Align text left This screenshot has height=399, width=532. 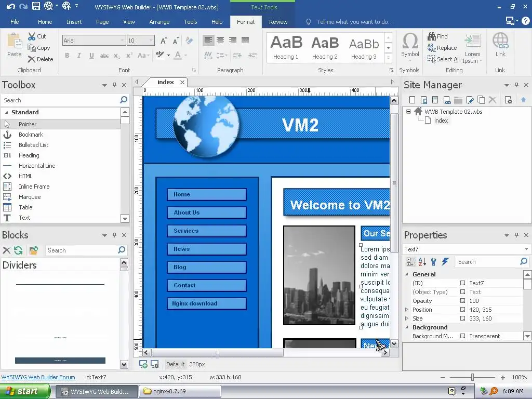pos(208,41)
